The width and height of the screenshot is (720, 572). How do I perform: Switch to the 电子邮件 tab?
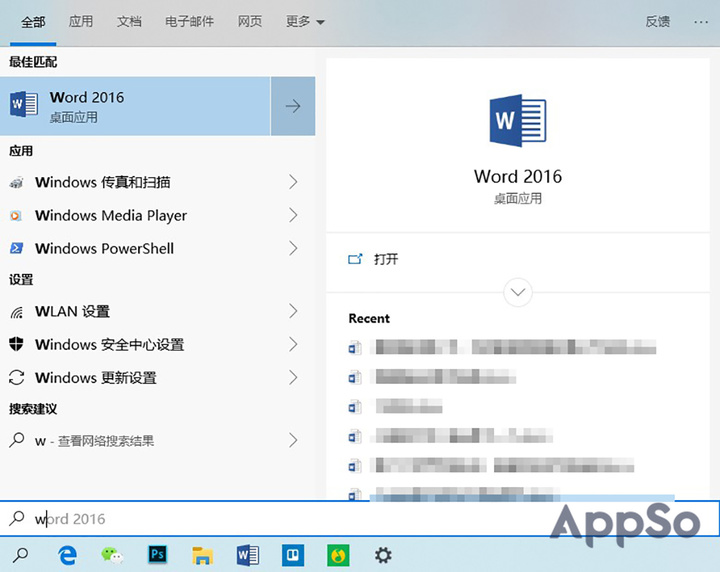pos(189,21)
